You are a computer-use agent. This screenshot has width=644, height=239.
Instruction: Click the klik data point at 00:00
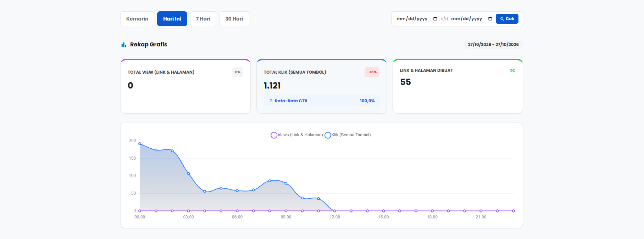tap(140, 144)
